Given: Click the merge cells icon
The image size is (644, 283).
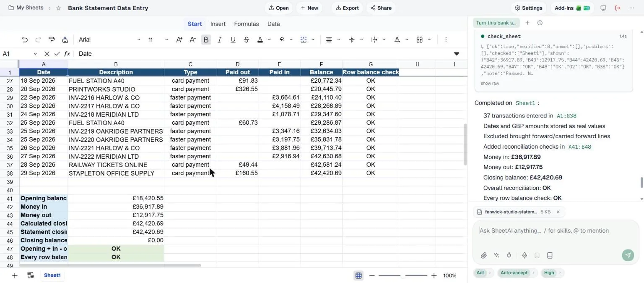Looking at the screenshot, I should [419, 39].
